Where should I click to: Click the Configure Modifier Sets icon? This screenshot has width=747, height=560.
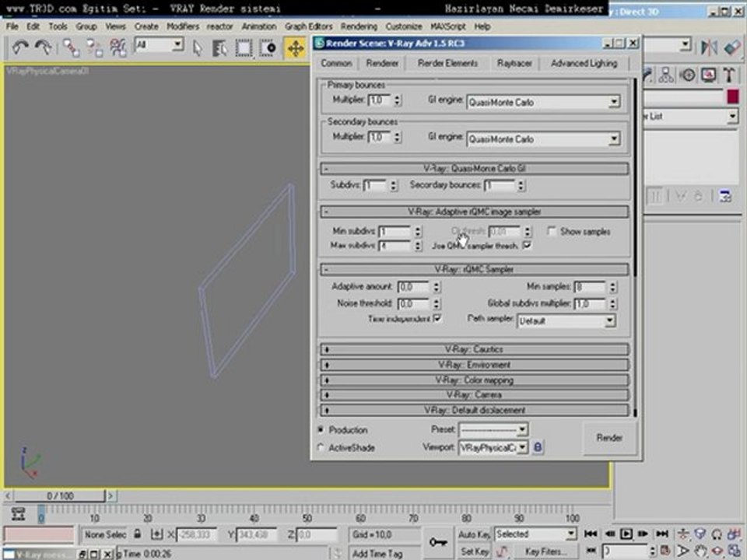click(725, 196)
